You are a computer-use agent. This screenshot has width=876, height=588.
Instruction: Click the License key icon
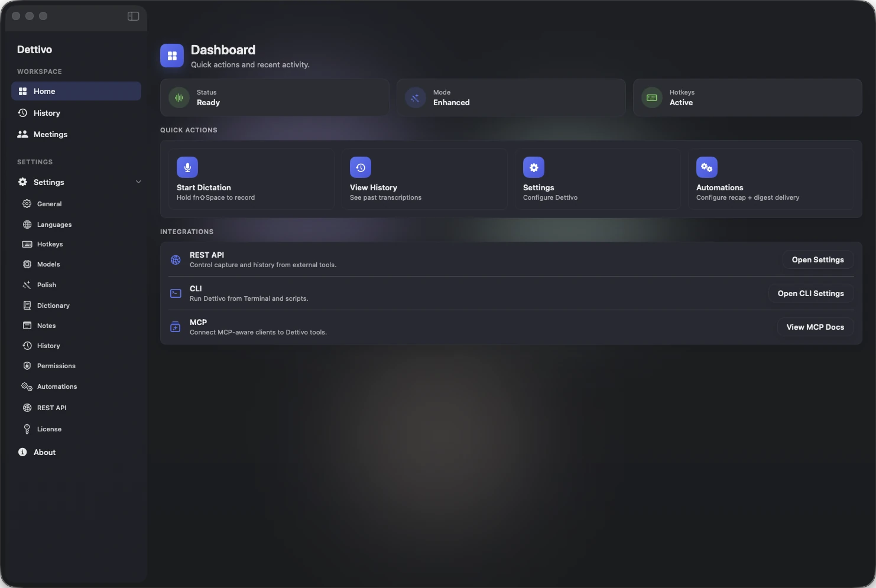(27, 429)
